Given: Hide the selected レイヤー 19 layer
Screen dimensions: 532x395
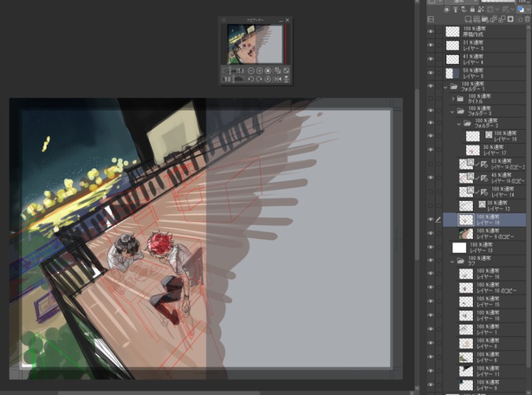Looking at the screenshot, I should coord(430,219).
